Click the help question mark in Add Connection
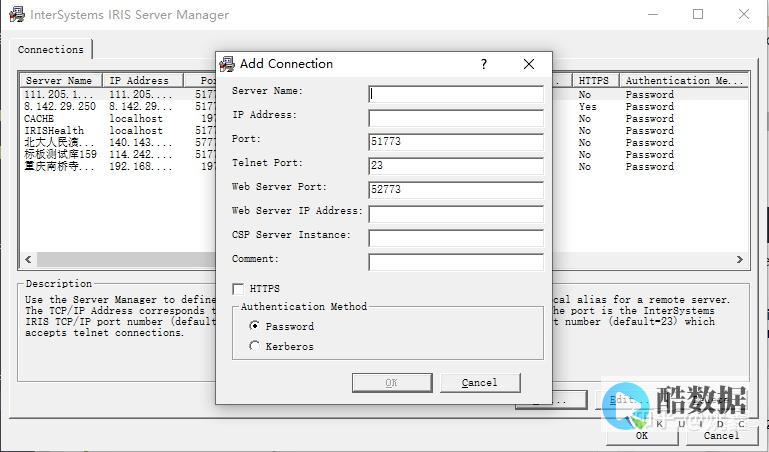This screenshot has height=452, width=769. [x=484, y=64]
